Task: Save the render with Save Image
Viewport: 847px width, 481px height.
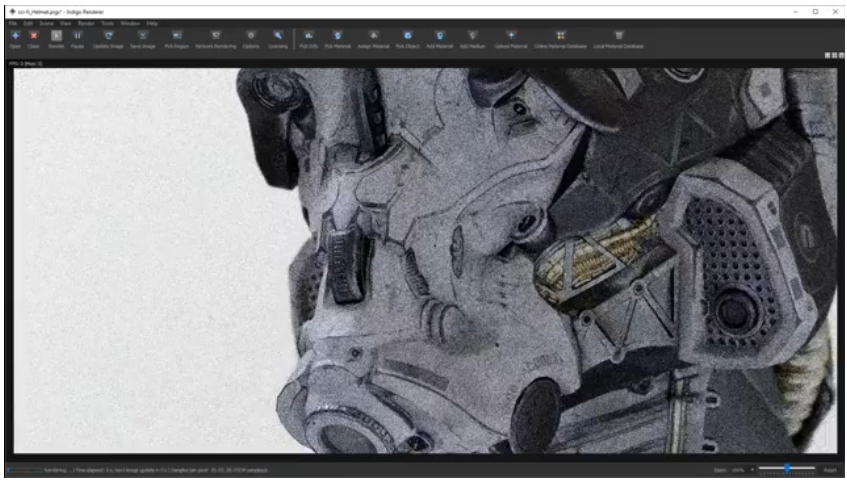Action: click(142, 37)
